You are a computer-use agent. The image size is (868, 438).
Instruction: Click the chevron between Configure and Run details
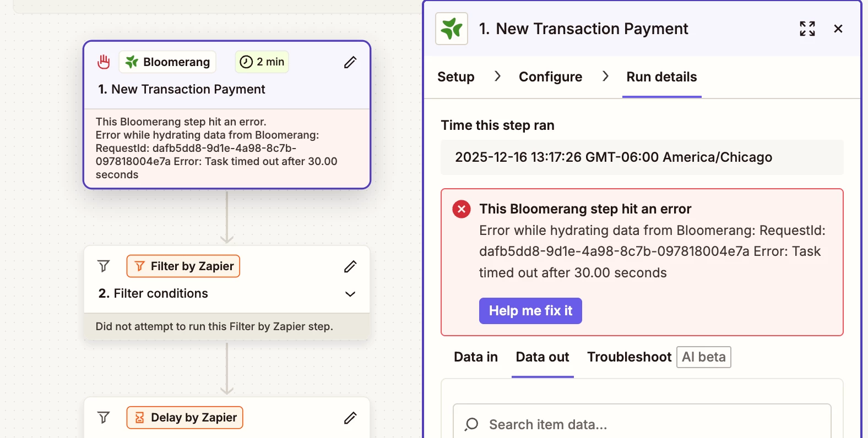[605, 76]
